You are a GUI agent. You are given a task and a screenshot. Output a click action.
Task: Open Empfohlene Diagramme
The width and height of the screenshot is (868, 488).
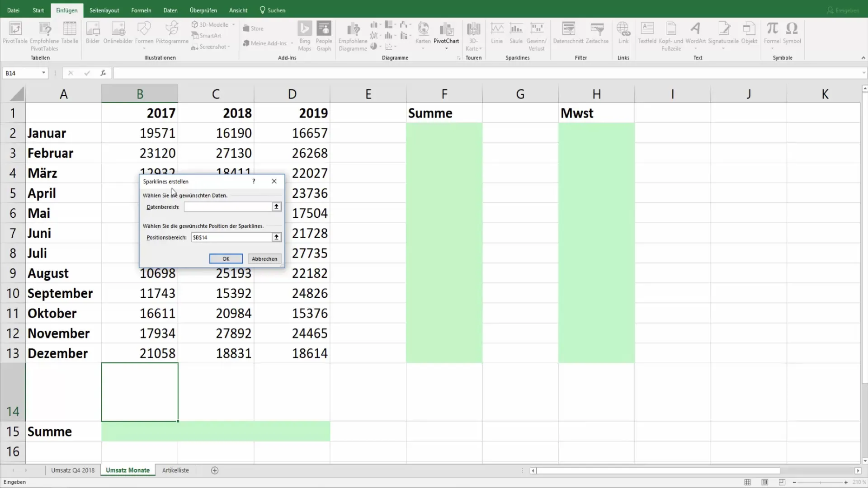[x=353, y=36]
